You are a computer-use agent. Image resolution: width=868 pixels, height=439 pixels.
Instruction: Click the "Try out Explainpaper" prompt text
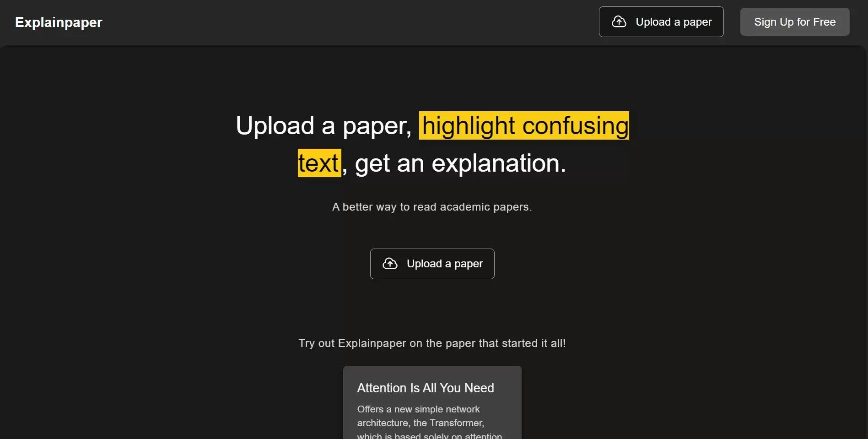click(431, 343)
